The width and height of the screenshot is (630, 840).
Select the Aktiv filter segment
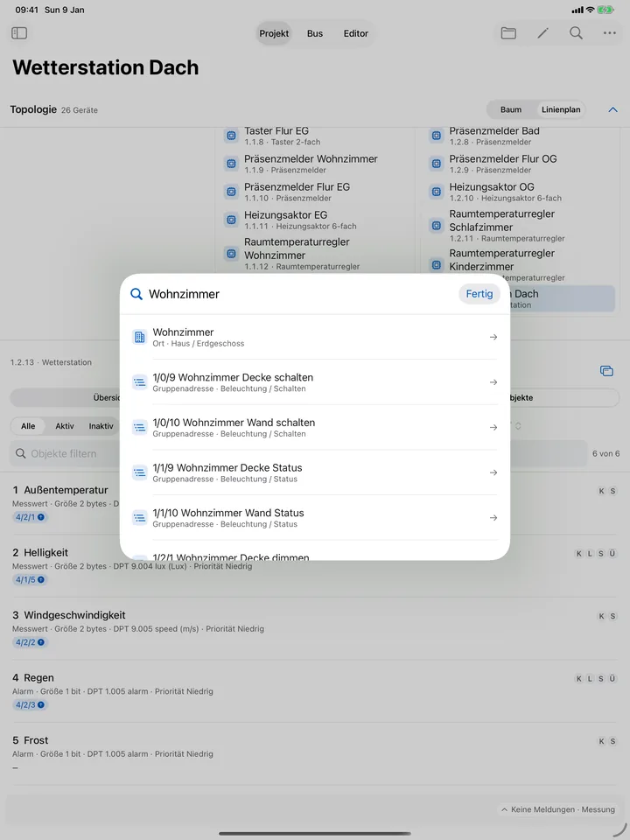(64, 426)
